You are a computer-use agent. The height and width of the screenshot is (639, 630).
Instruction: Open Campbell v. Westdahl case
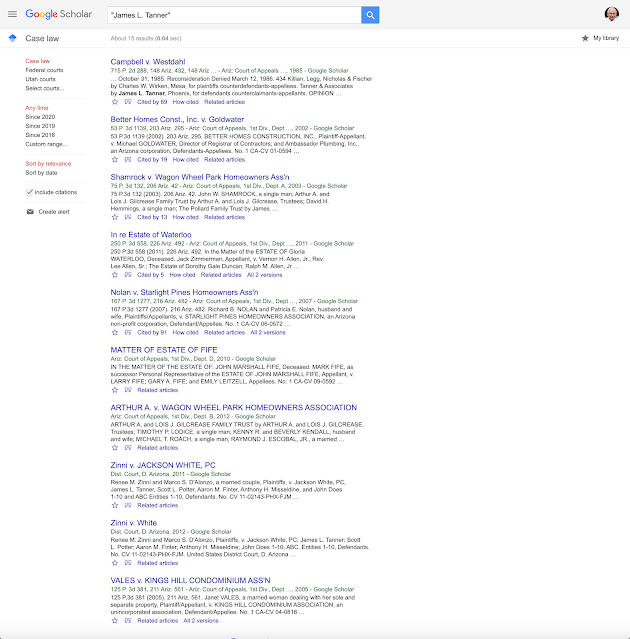click(148, 62)
